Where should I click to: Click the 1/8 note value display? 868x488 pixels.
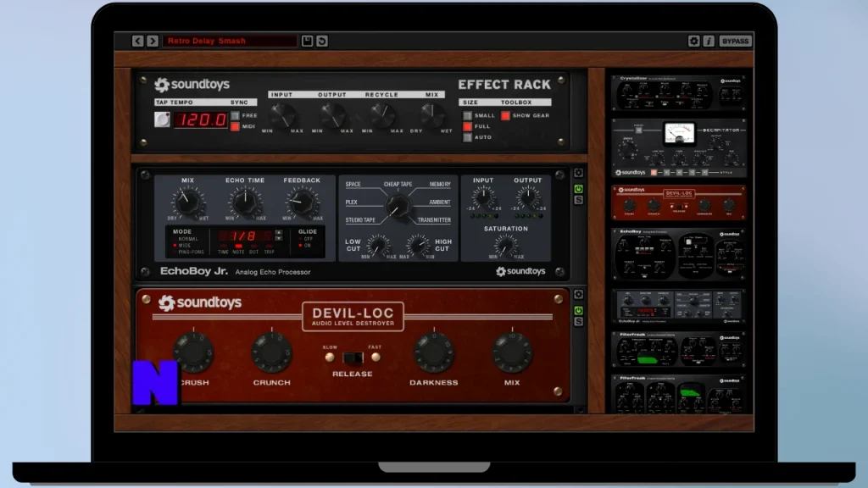click(x=245, y=236)
